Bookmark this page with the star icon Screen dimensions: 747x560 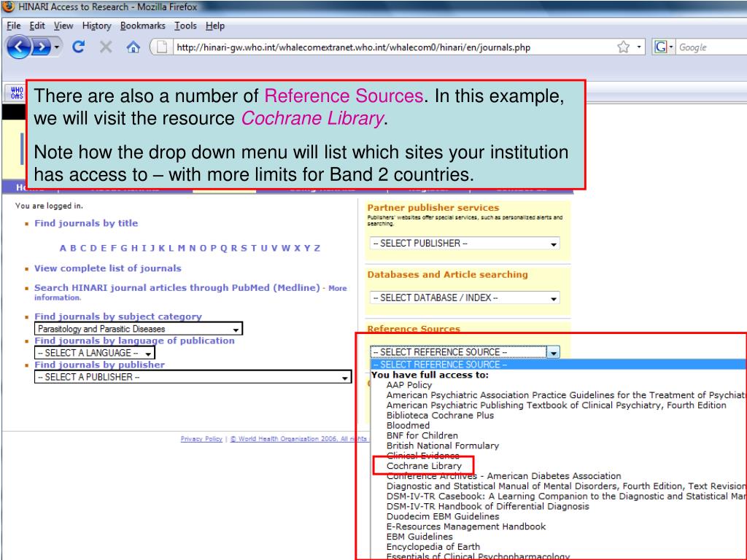(x=623, y=47)
